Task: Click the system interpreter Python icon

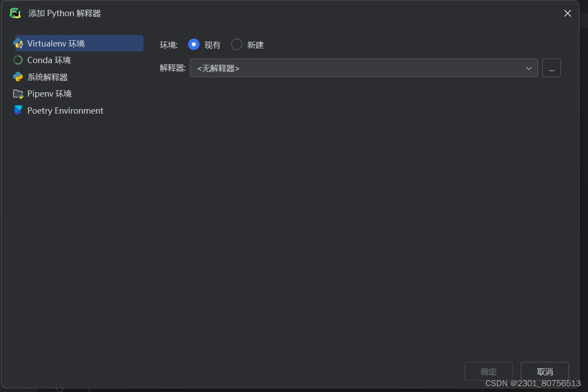Action: pos(18,77)
